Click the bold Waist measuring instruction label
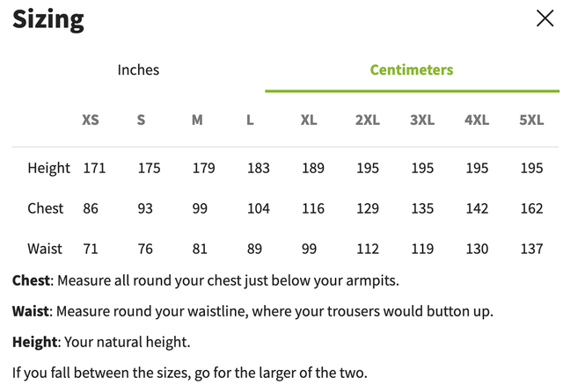The width and height of the screenshot is (563, 392). 31,311
